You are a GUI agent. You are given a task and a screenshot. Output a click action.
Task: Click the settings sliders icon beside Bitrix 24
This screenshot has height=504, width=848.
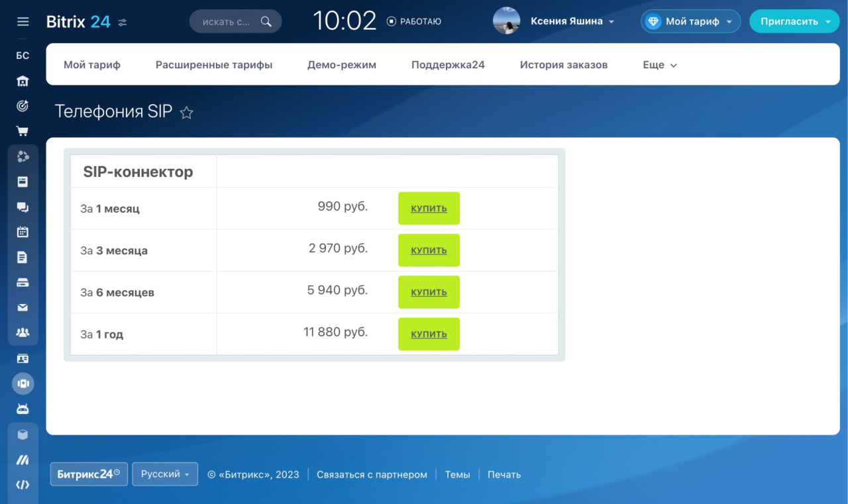(x=123, y=23)
